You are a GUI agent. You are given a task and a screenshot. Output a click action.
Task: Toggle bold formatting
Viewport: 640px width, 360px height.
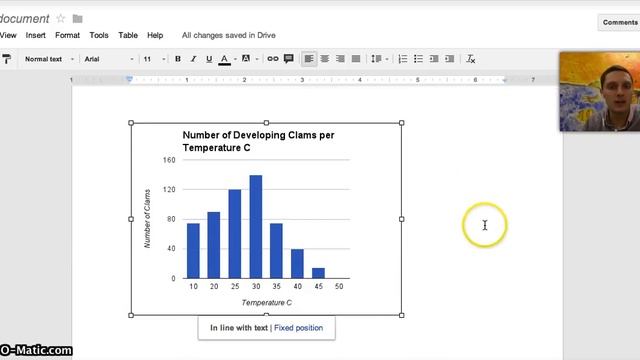178,59
